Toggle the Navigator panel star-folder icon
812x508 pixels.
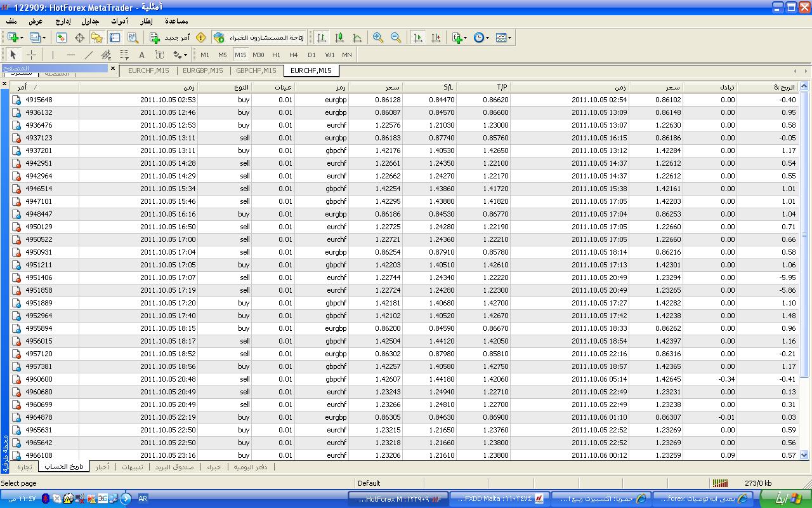[x=97, y=38]
